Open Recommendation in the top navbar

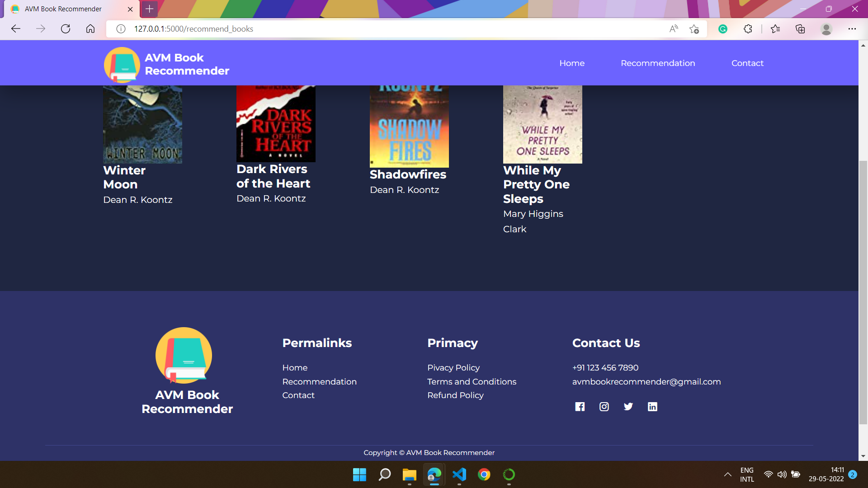658,63
